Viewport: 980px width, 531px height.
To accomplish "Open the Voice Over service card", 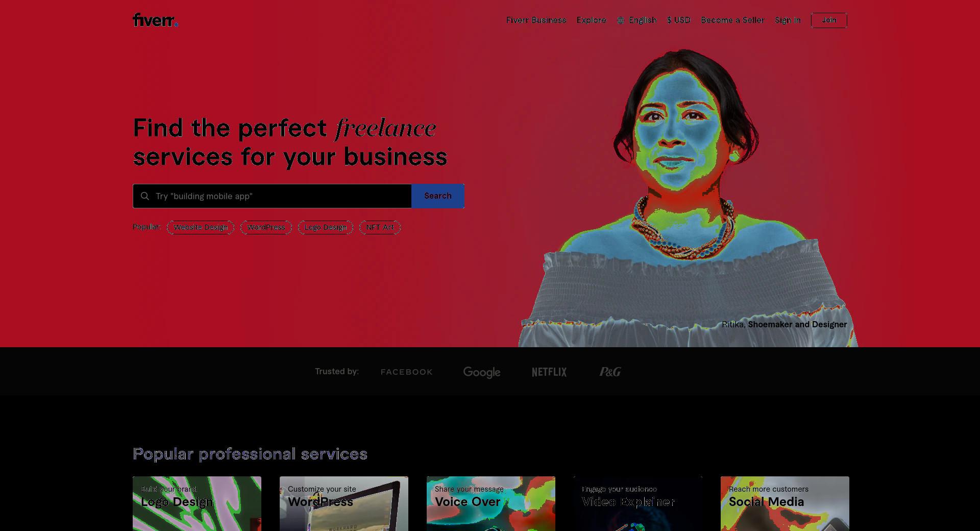I will pos(491,503).
